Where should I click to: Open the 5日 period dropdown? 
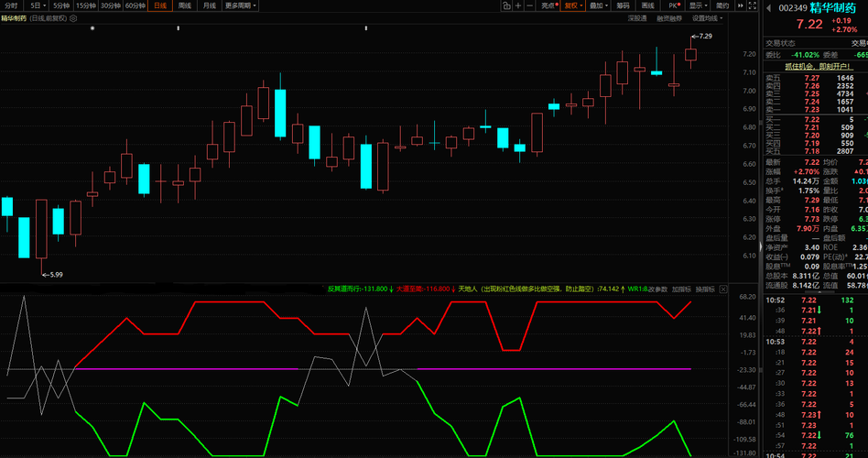coord(38,5)
